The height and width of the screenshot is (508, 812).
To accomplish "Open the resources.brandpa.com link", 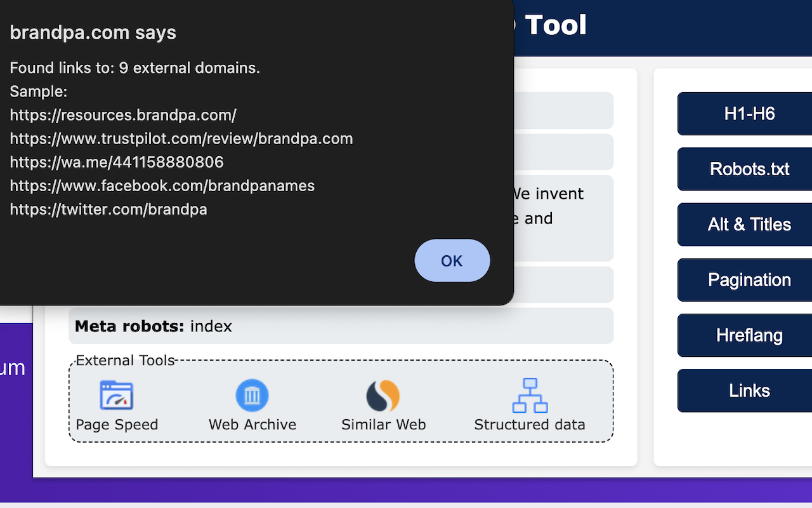I will coord(122,115).
